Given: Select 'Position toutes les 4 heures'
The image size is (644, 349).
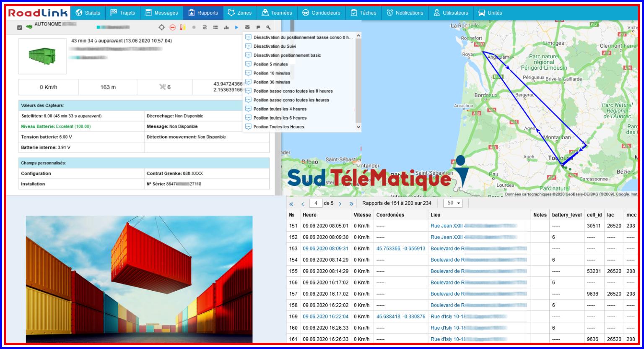Looking at the screenshot, I should (299, 109).
